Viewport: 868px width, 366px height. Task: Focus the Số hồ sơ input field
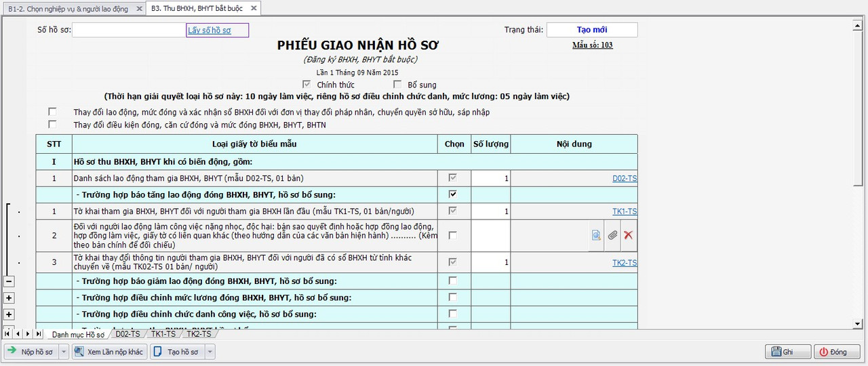point(129,30)
